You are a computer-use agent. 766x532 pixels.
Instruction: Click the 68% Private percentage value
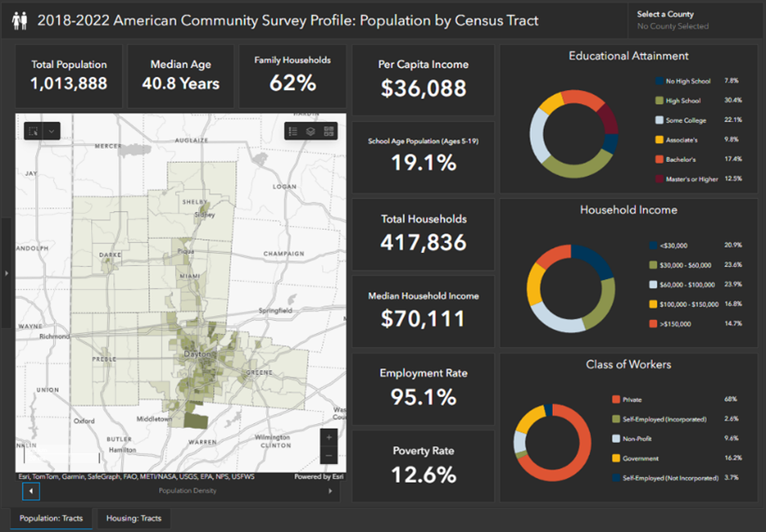731,399
